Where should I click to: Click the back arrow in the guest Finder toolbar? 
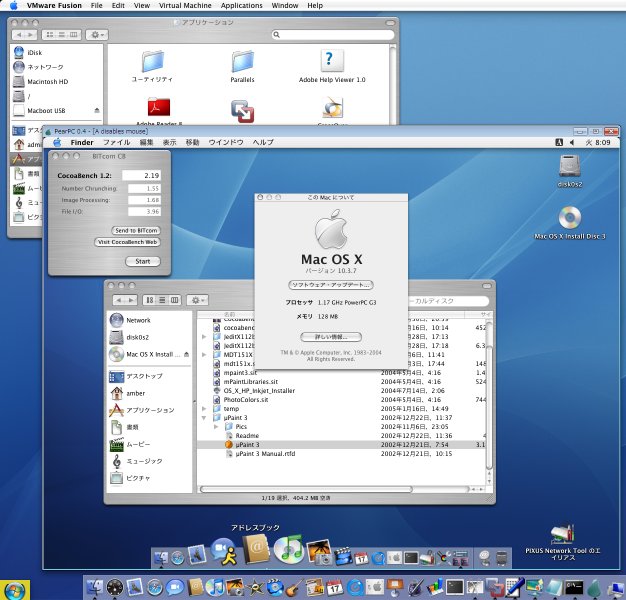[119, 300]
